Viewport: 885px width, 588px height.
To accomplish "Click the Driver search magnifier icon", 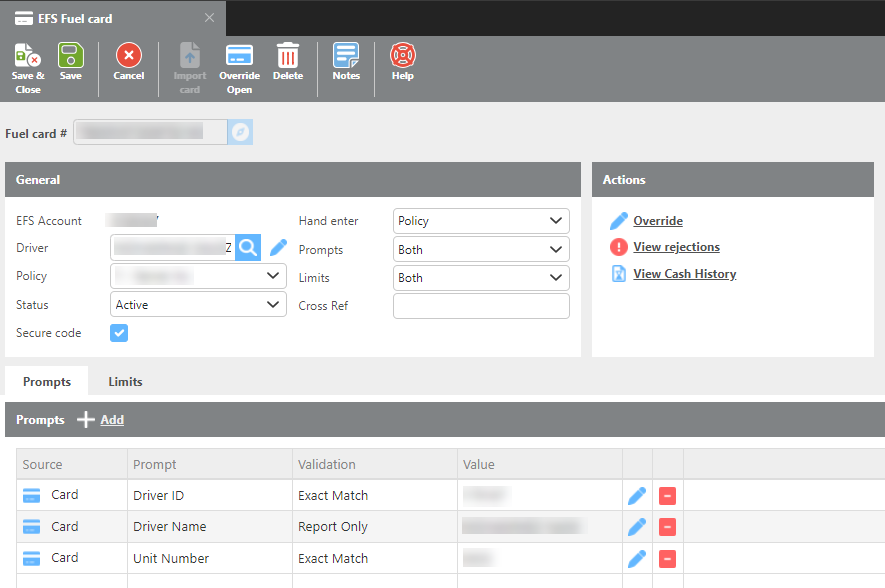I will point(248,247).
